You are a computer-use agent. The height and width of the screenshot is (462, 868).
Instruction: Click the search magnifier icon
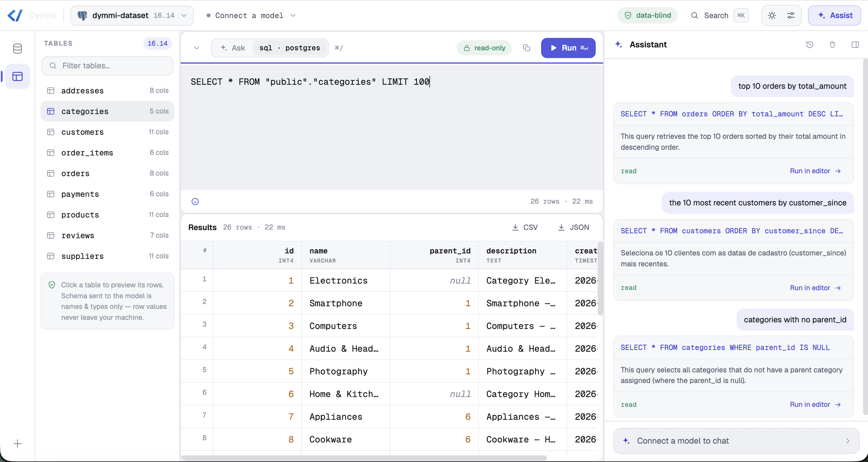click(695, 16)
